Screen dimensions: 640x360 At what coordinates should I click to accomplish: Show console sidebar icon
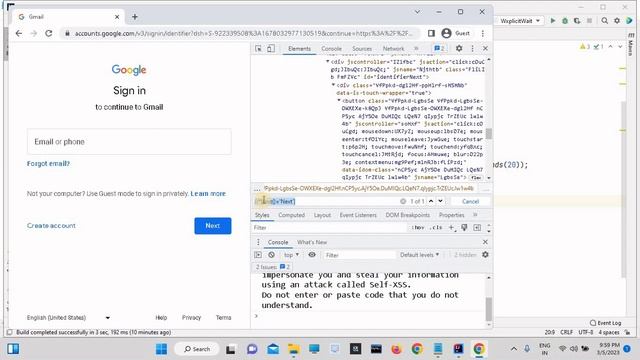pos(258,255)
